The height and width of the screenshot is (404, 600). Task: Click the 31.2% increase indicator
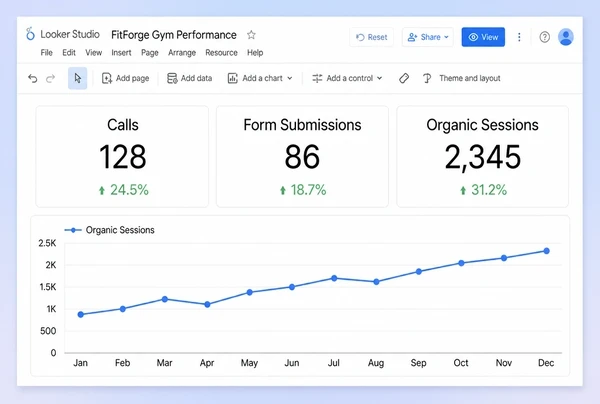(x=483, y=190)
